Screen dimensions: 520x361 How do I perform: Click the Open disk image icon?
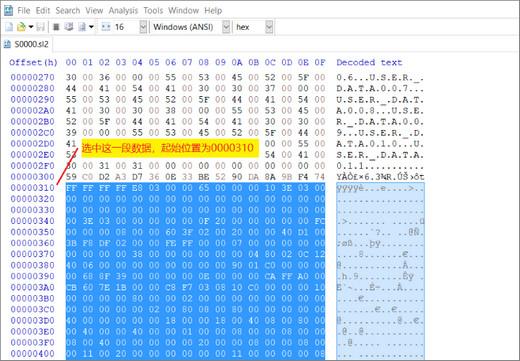(82, 27)
